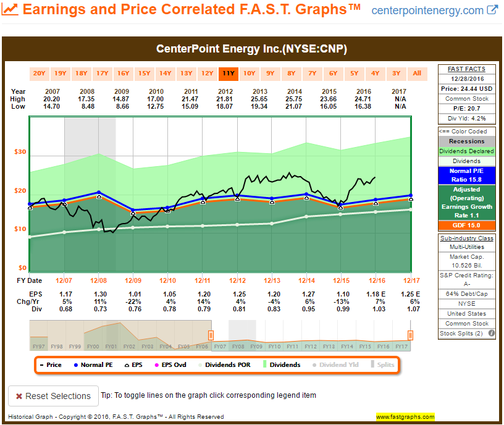The width and height of the screenshot is (504, 425).
Task: Select the 13Y time range tab
Action: (187, 74)
